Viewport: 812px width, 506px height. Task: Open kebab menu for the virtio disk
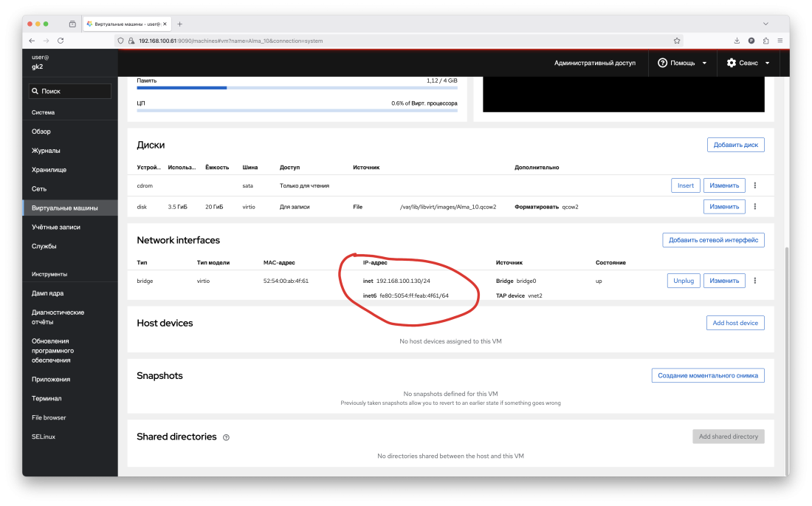pyautogui.click(x=755, y=207)
